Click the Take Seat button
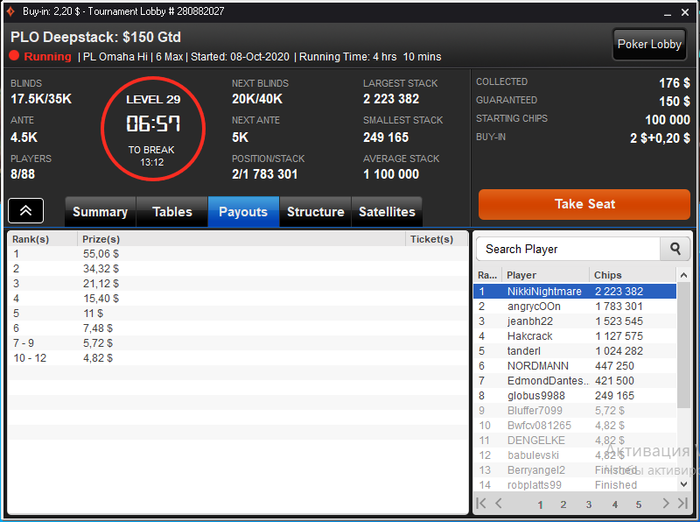Image resolution: width=700 pixels, height=522 pixels. [x=584, y=204]
